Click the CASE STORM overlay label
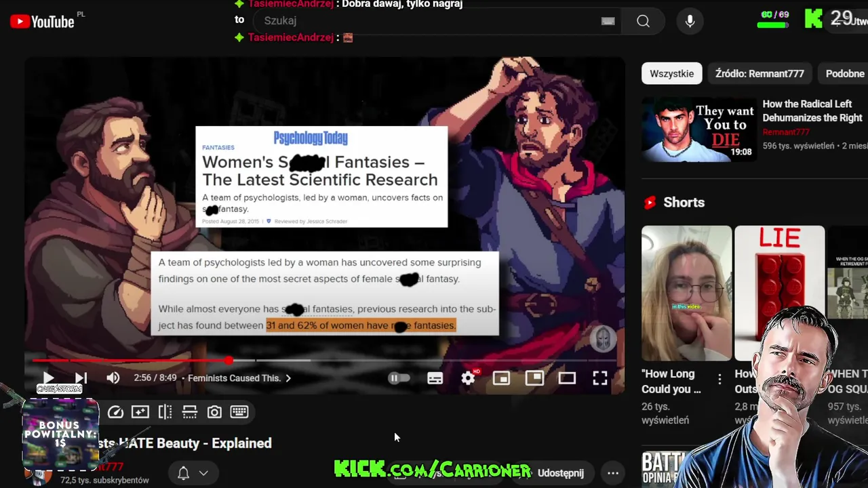 (x=60, y=388)
